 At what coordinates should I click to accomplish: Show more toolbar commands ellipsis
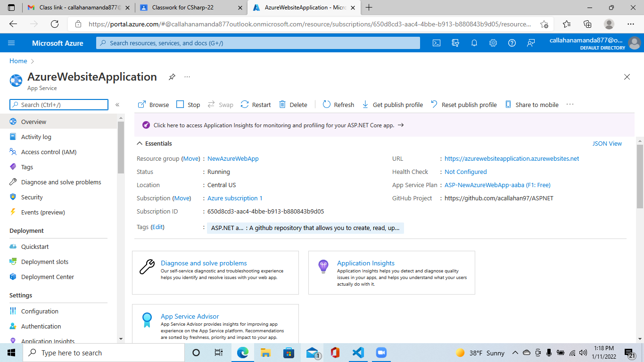(570, 105)
